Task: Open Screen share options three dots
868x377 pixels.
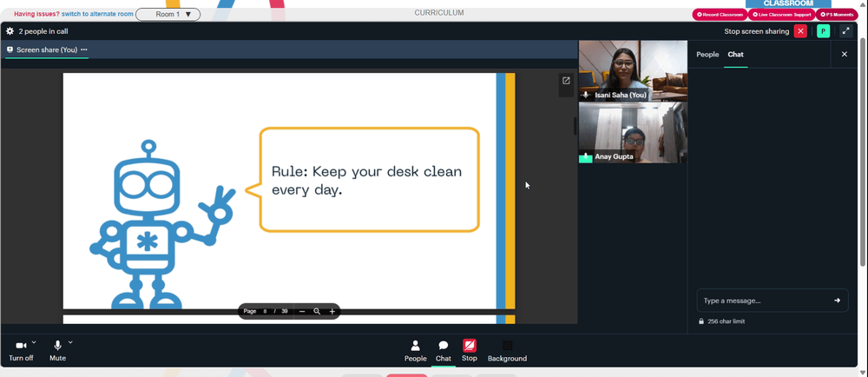Action: 84,50
